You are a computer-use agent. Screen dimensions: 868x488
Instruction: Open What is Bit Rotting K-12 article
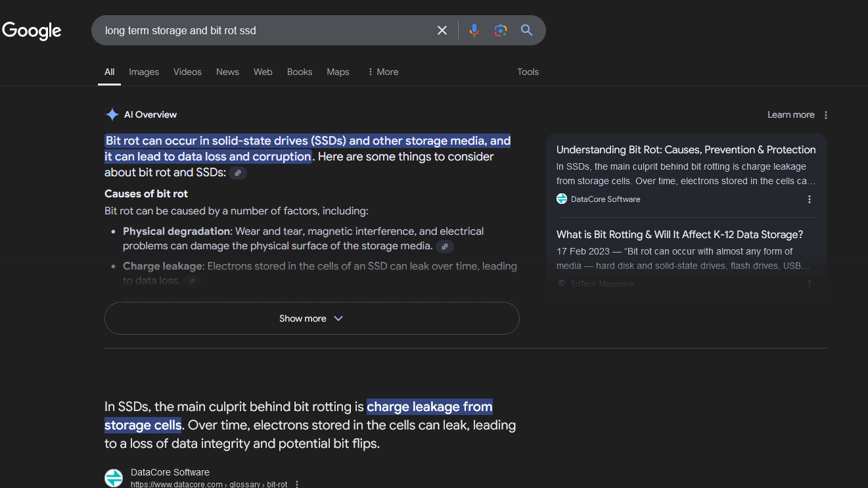(x=679, y=235)
